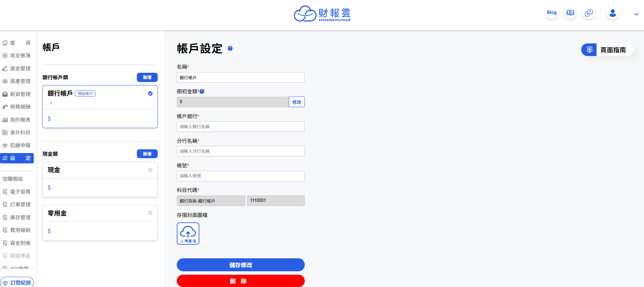This screenshot has width=644, height=287.
Task: Click the user profile avatar icon
Action: [613, 13]
